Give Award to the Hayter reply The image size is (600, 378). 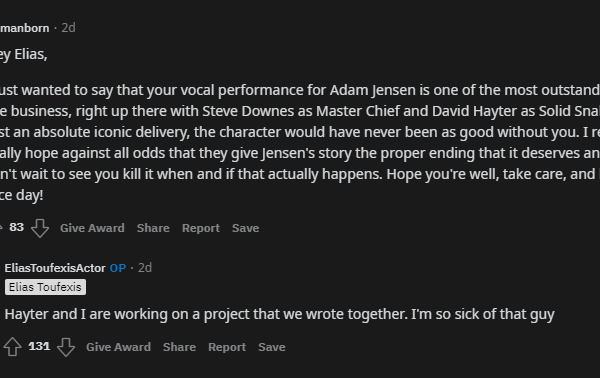pos(119,347)
